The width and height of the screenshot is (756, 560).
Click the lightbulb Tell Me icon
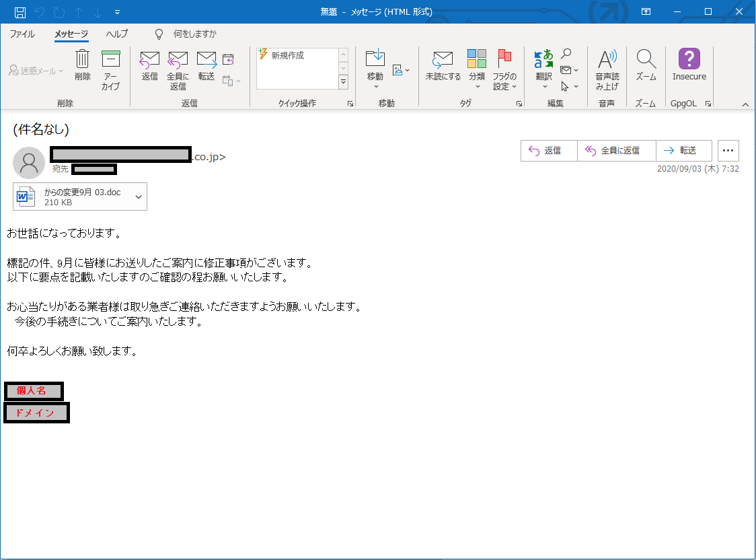coord(159,34)
